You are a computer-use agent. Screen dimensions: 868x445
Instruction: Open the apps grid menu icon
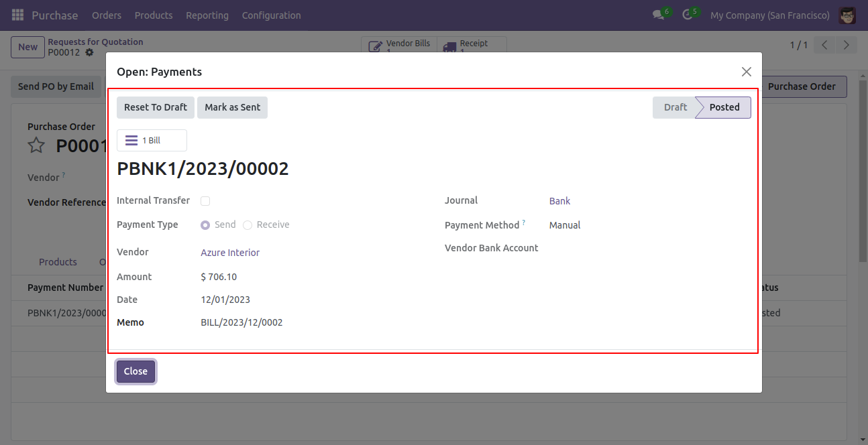pyautogui.click(x=17, y=15)
